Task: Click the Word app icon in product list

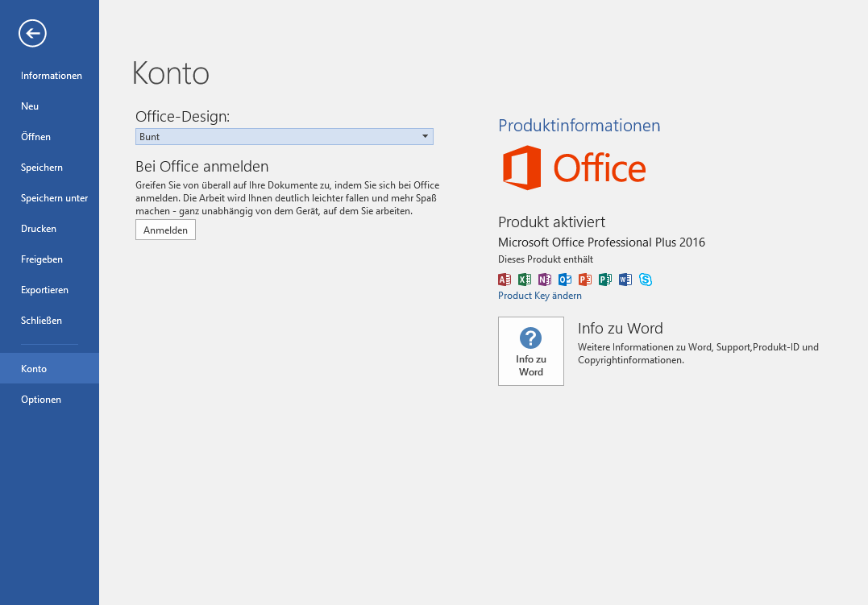Action: pyautogui.click(x=625, y=280)
